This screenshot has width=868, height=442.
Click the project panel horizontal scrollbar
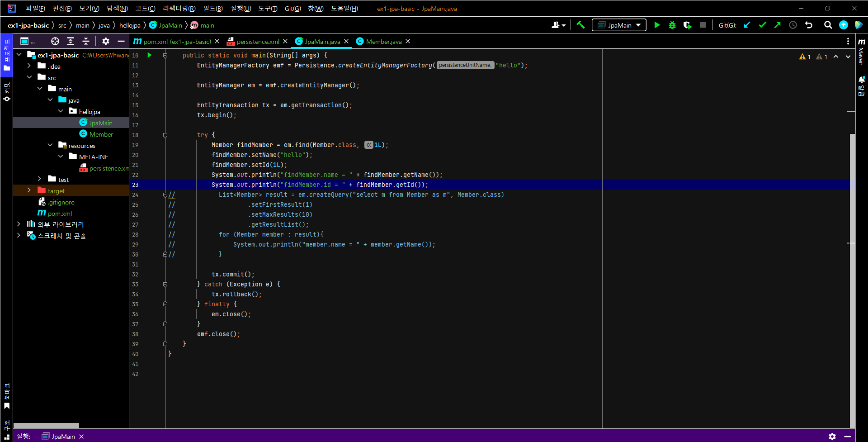pyautogui.click(x=46, y=425)
